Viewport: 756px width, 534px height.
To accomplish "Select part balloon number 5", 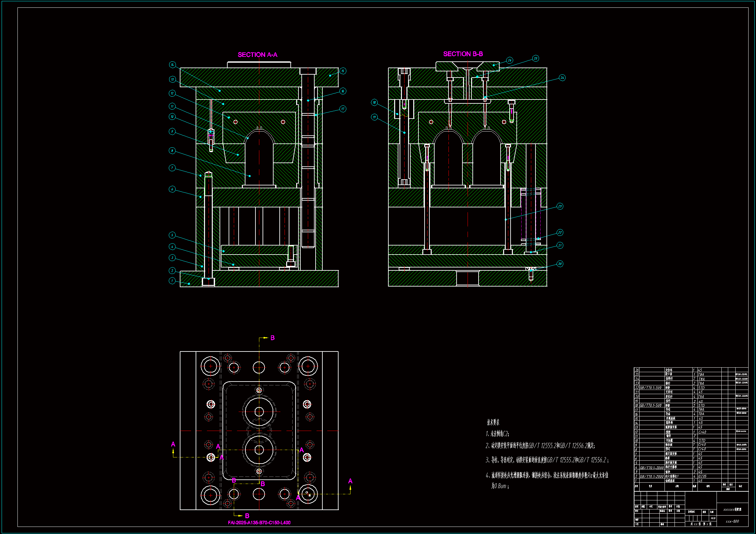I will click(x=172, y=235).
